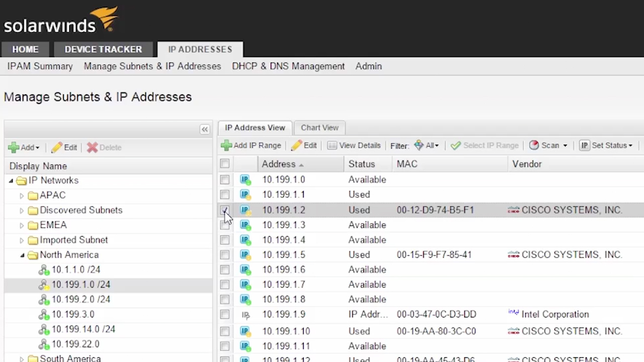Click the IP status icon for 10.199.1.2
Viewport: 644px width, 362px height.
pyautogui.click(x=245, y=210)
